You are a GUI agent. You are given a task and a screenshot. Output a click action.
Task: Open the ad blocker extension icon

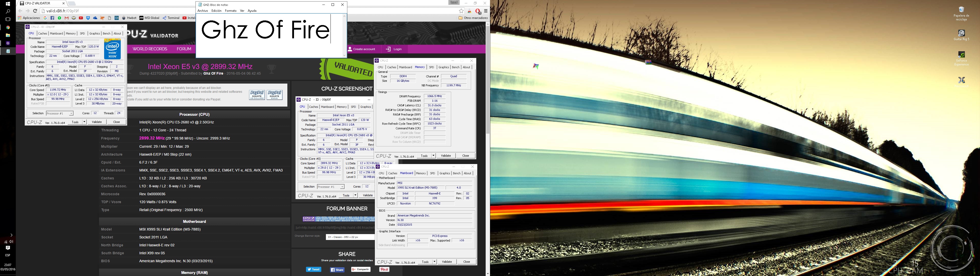tap(478, 11)
